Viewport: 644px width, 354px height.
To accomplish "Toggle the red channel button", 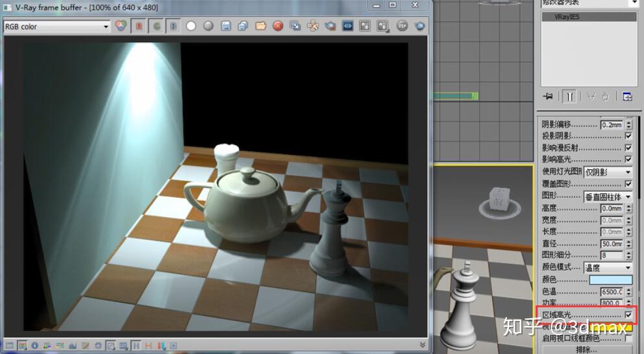I will point(139,26).
